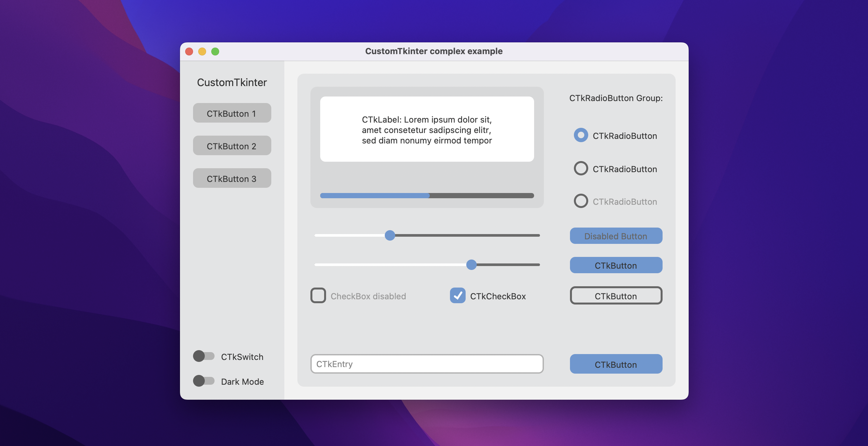Click the CTkButton 1 sidebar button
The height and width of the screenshot is (446, 868).
pyautogui.click(x=232, y=113)
